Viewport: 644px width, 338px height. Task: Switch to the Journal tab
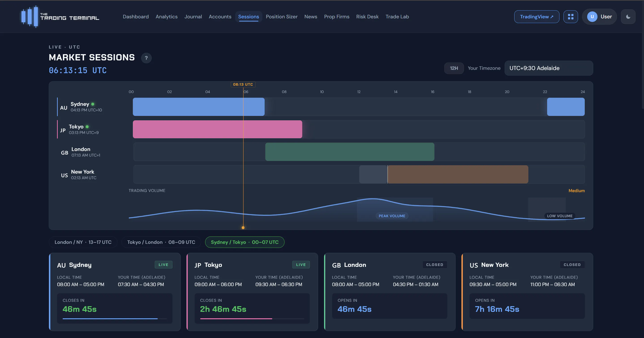(193, 17)
